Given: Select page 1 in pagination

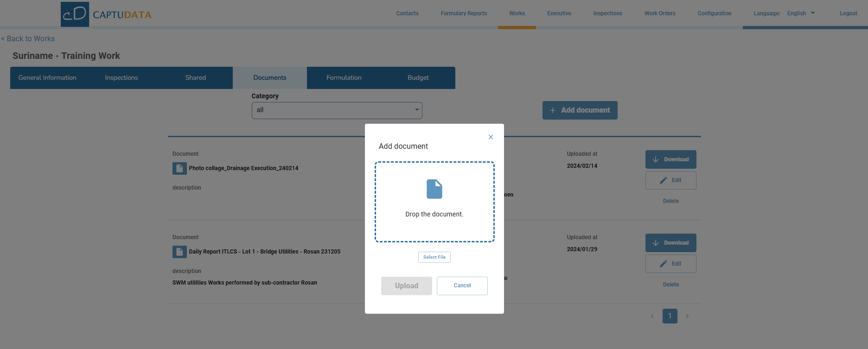Looking at the screenshot, I should 670,316.
